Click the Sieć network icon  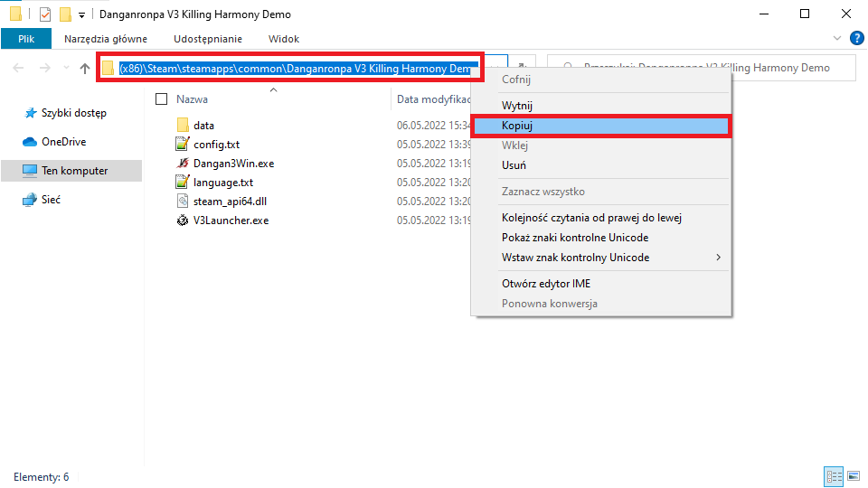pos(30,200)
